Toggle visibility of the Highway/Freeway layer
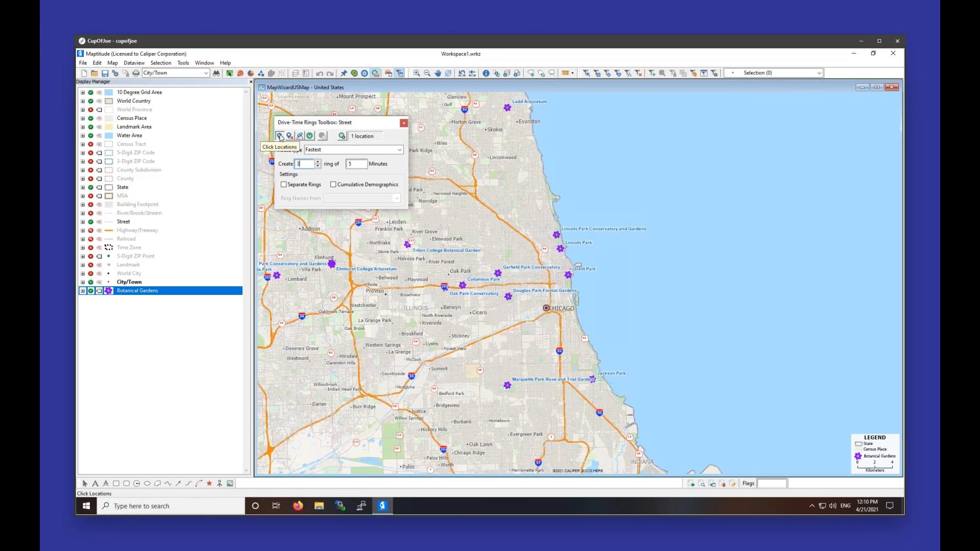The height and width of the screenshot is (551, 980). click(x=90, y=231)
